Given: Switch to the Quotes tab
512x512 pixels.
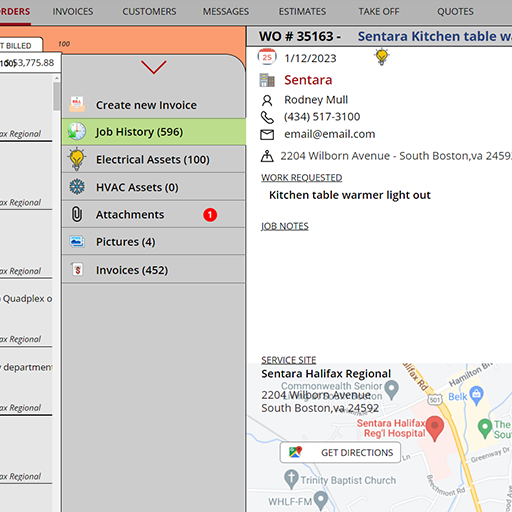Looking at the screenshot, I should [455, 12].
